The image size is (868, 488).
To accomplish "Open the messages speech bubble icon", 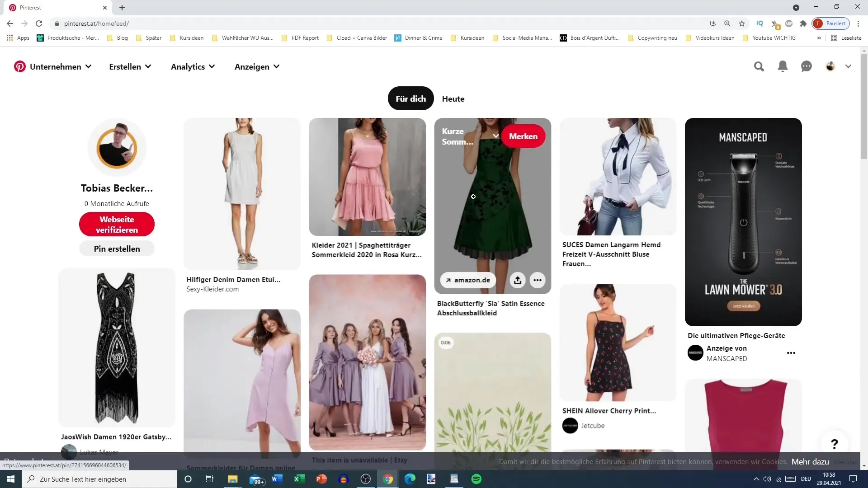I will pos(807,66).
